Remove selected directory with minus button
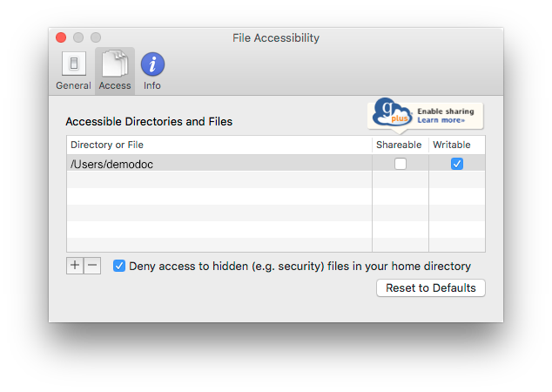 click(92, 266)
